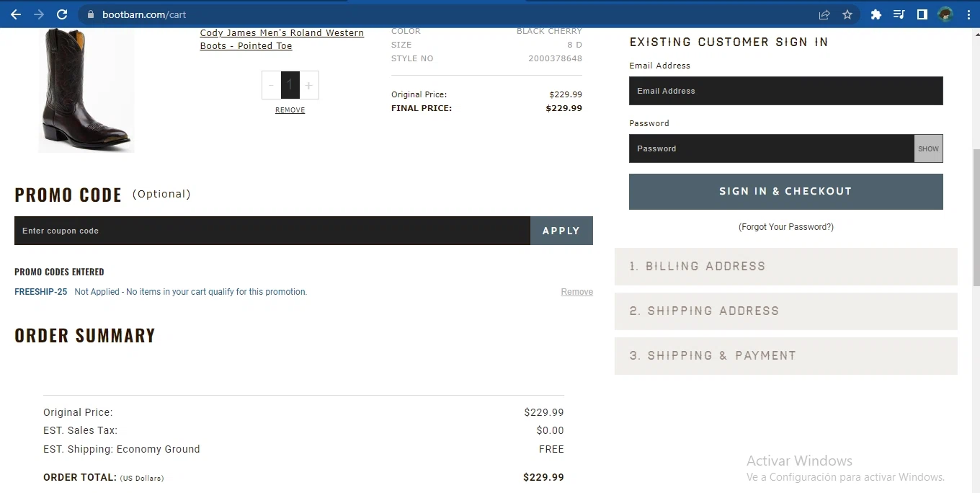Click the Sign In & Checkout button

(x=785, y=192)
